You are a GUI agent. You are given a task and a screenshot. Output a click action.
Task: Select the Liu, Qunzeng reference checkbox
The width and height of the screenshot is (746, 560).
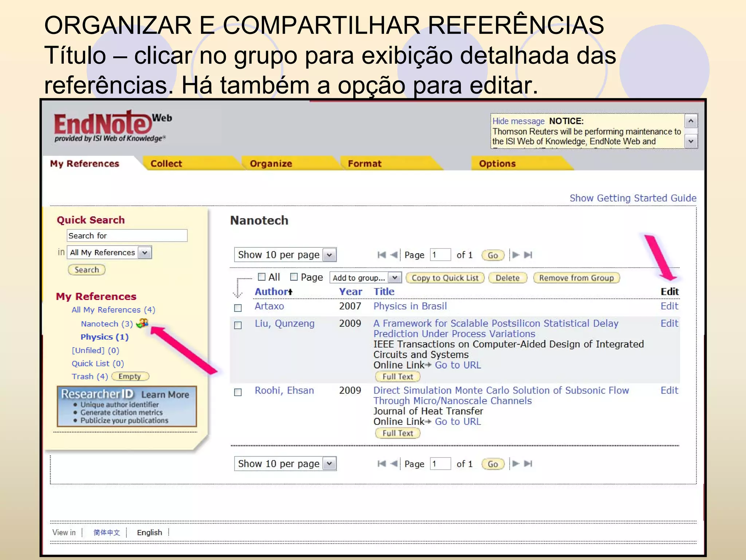(238, 325)
